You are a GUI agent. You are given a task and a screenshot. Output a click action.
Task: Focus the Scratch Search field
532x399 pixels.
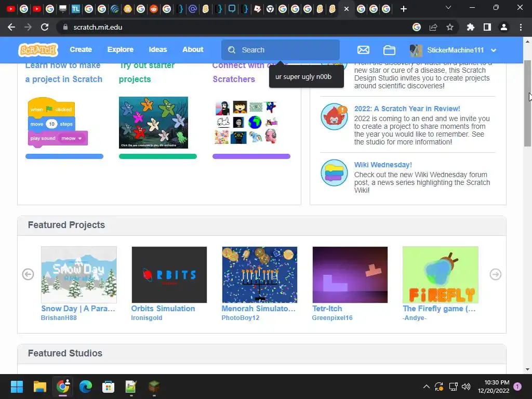point(280,50)
